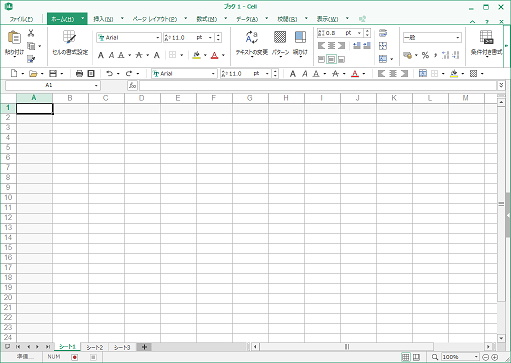Click the text change (テキストの変更) icon
511x363 pixels.
tap(251, 37)
